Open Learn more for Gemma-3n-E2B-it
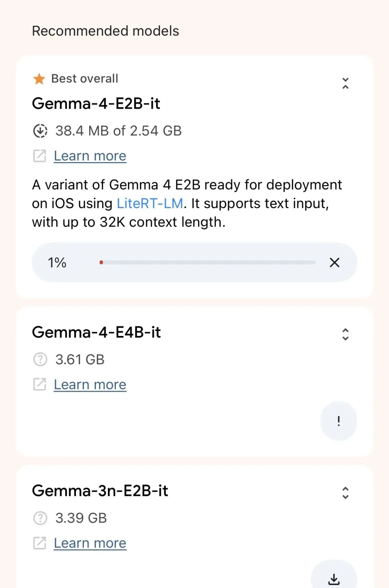 [x=90, y=543]
